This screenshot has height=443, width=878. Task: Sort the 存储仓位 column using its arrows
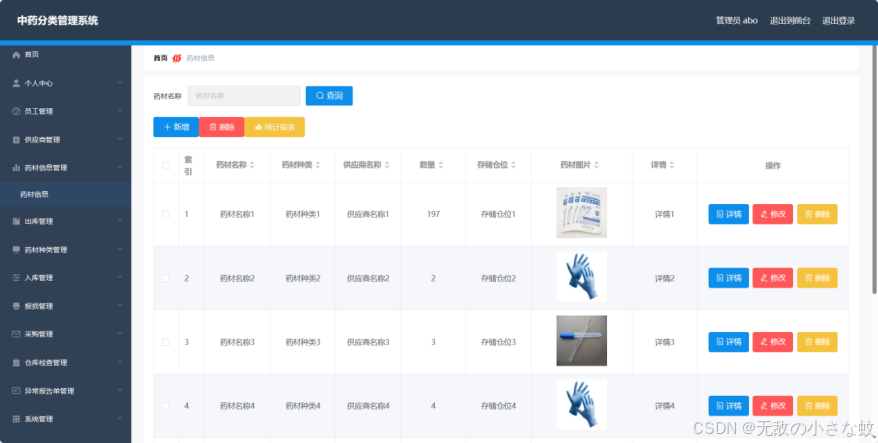tap(513, 165)
